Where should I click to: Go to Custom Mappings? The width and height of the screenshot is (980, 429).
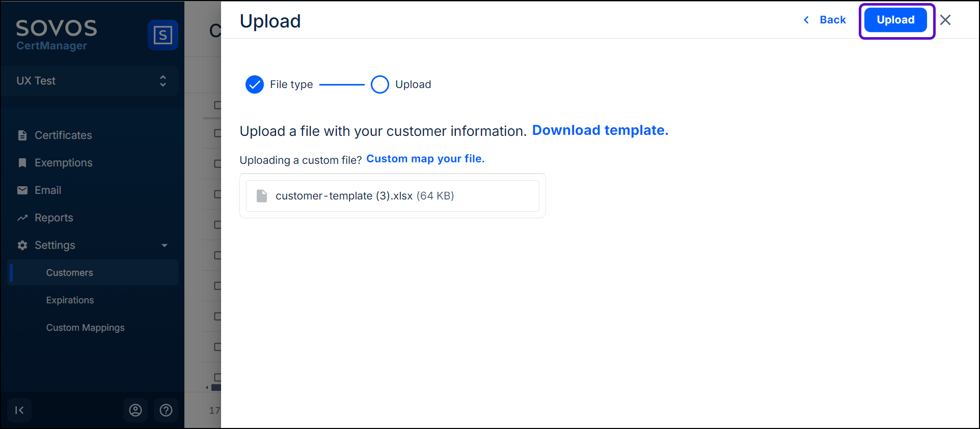(86, 328)
